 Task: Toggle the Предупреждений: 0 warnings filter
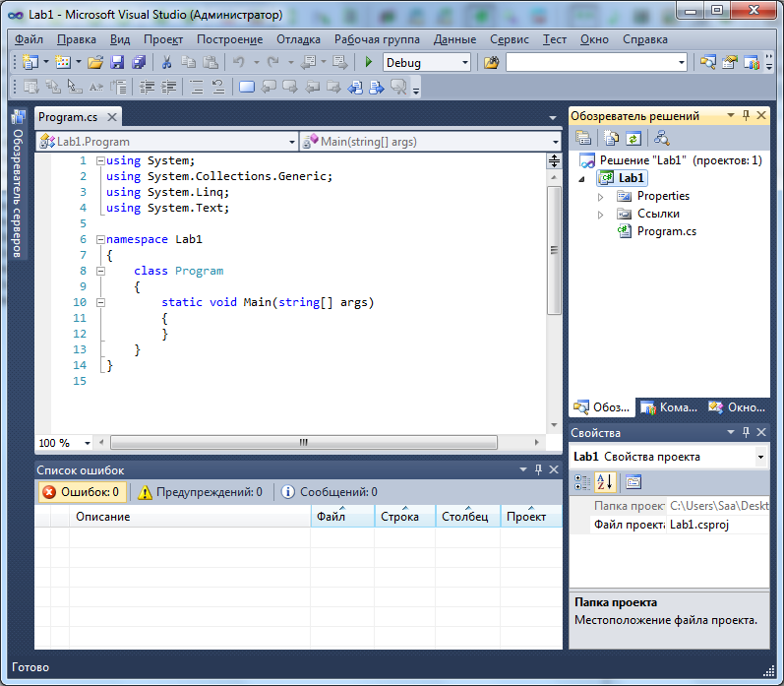coord(200,492)
